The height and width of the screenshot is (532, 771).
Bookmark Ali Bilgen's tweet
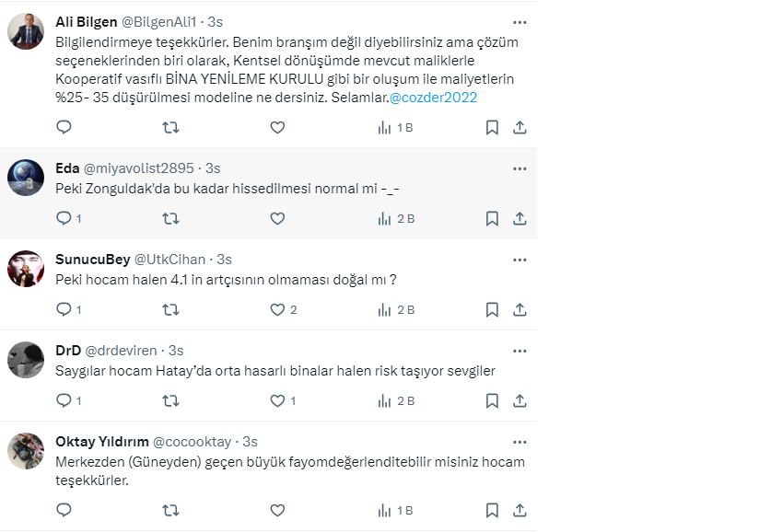pyautogui.click(x=492, y=128)
